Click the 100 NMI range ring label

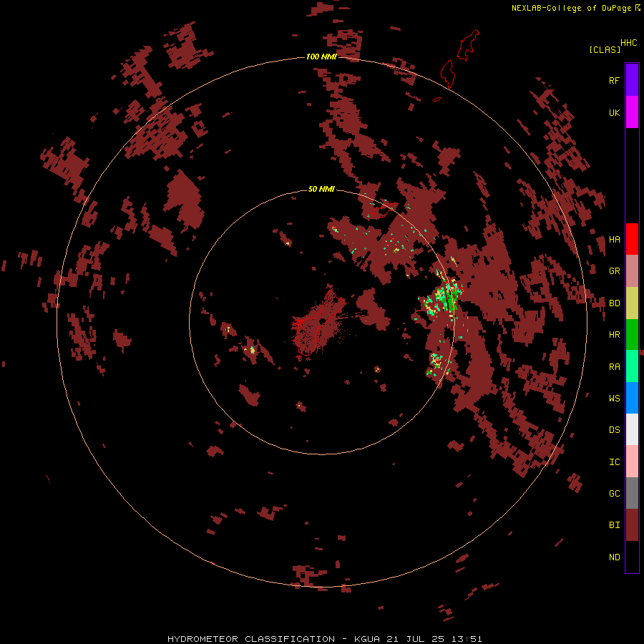coord(321,57)
